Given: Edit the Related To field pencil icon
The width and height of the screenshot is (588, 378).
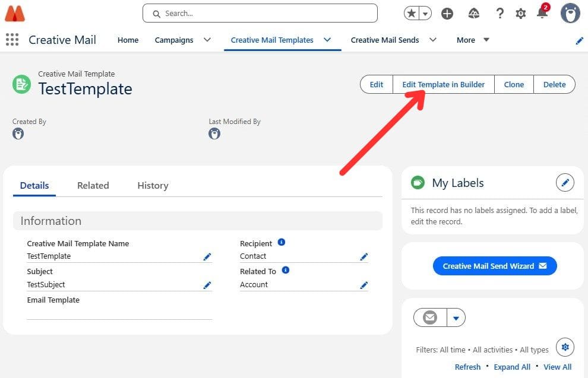Looking at the screenshot, I should (363, 285).
